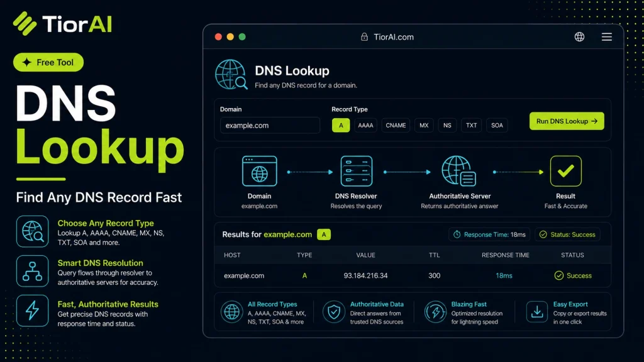The image size is (644, 362).
Task: Click the Blazing Fast label
Action: 469,304
